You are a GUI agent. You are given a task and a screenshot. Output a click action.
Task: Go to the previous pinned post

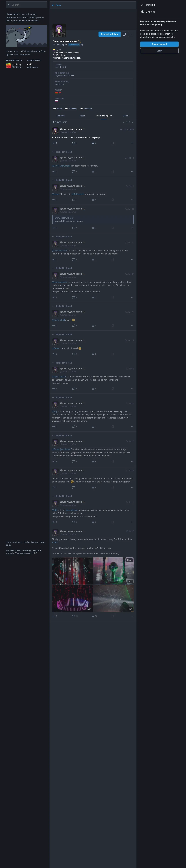[124, 122]
